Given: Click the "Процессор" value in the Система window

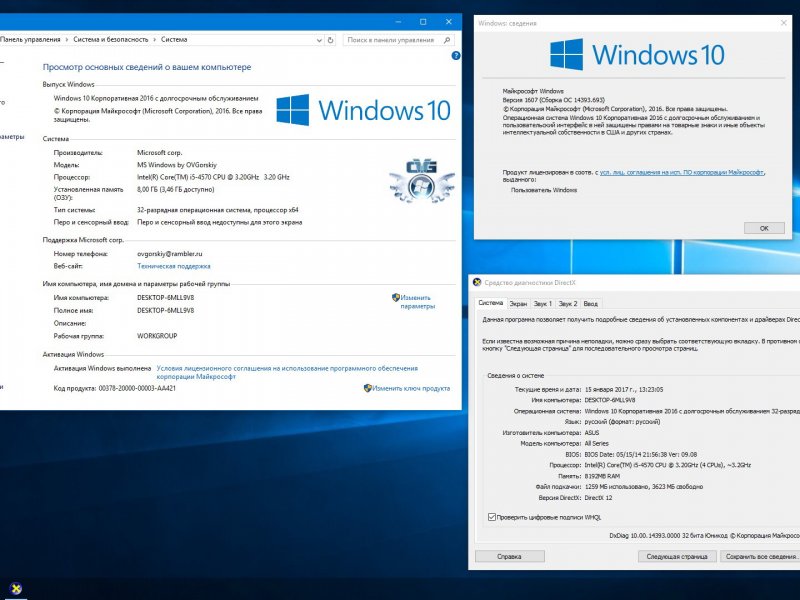Looking at the screenshot, I should click(213, 177).
